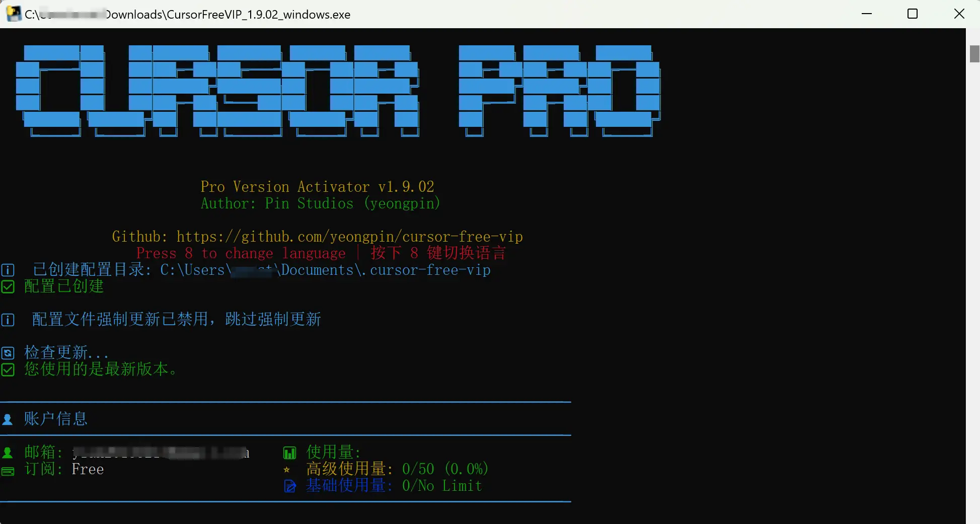Click the subscription value 'Free'
This screenshot has height=524, width=980.
click(x=88, y=469)
